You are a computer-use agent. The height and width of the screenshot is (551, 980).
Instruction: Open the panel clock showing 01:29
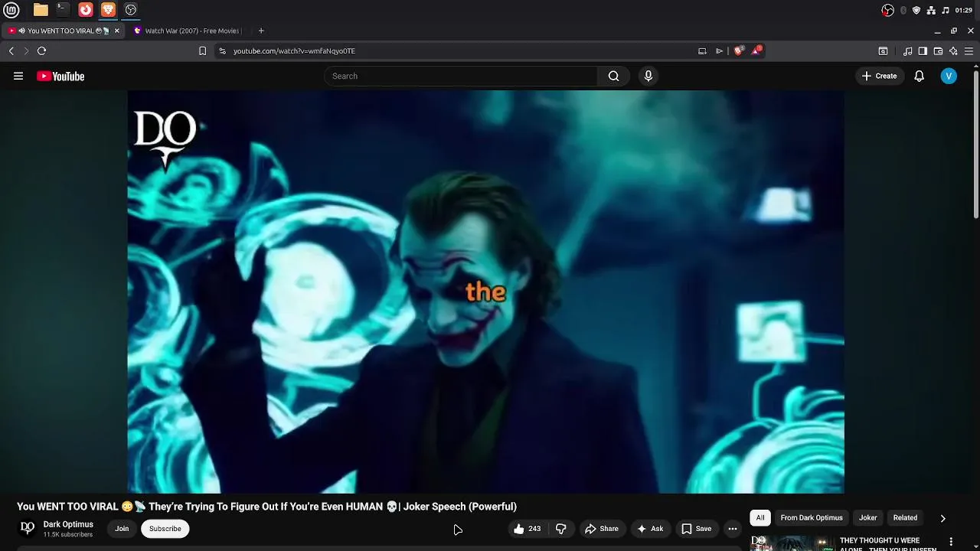pos(964,10)
